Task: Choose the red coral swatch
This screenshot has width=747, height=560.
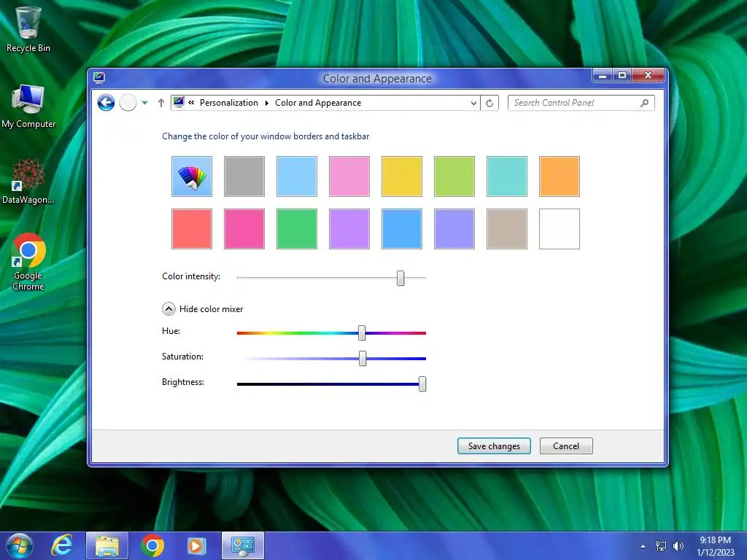Action: click(x=192, y=228)
